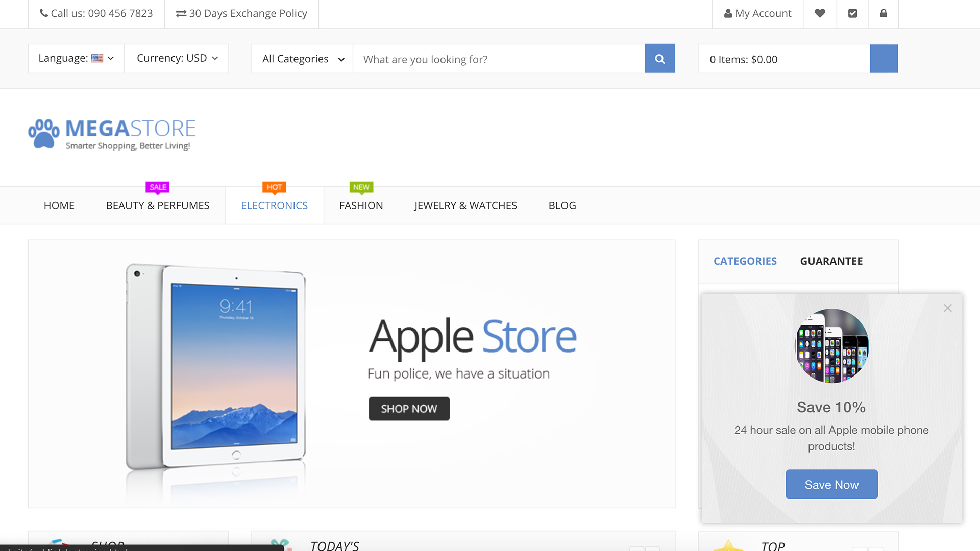980x551 pixels.
Task: Click the login lock icon
Action: point(884,14)
